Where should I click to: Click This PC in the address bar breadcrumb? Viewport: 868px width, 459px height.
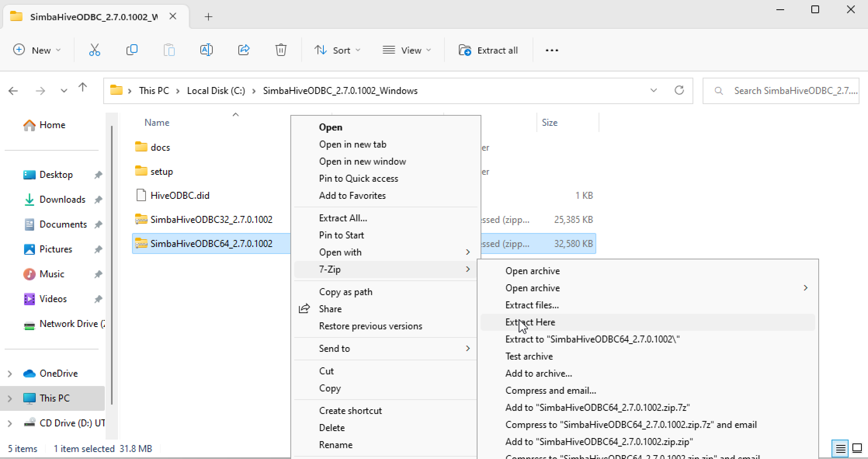pyautogui.click(x=154, y=91)
